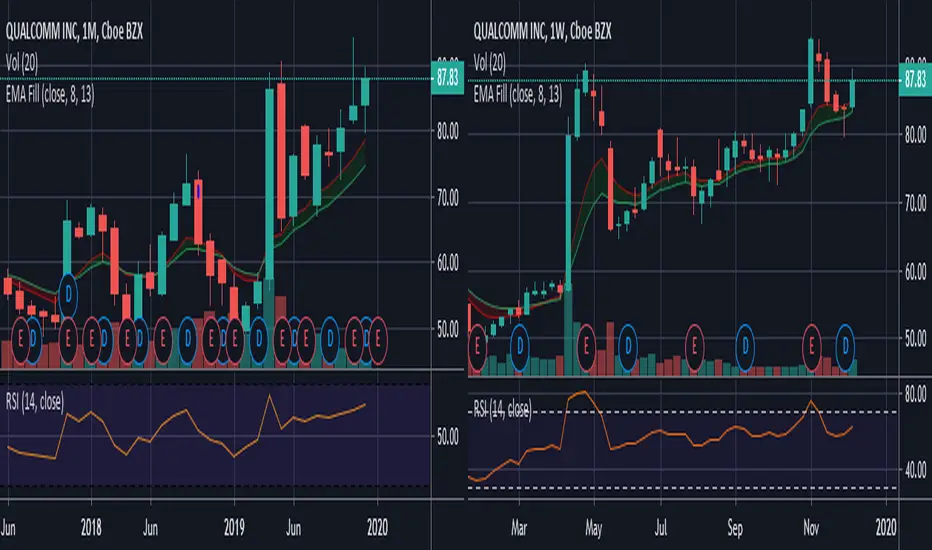The image size is (932, 550).
Task: Click 60.00 on the monthly chart price axis
Action: pos(448,263)
